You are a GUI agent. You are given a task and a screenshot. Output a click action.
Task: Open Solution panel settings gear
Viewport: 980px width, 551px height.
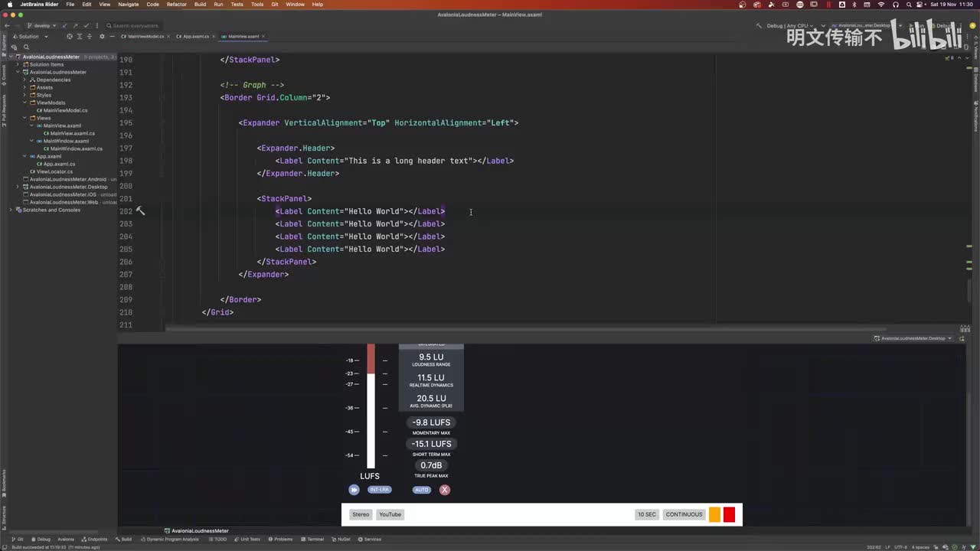[102, 37]
